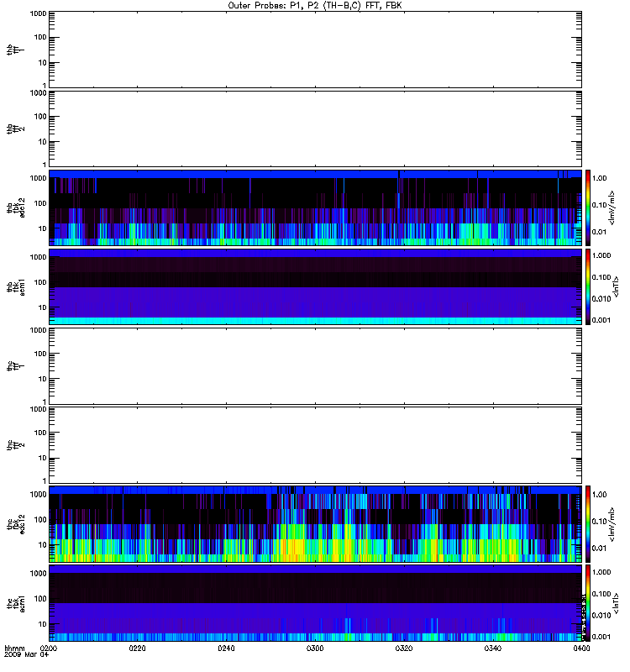Click the plot title 'Outer Probes: P1, P2 (TH-B,C) FFT, FBK'
This screenshot has width=630, height=672.
pyautogui.click(x=314, y=6)
